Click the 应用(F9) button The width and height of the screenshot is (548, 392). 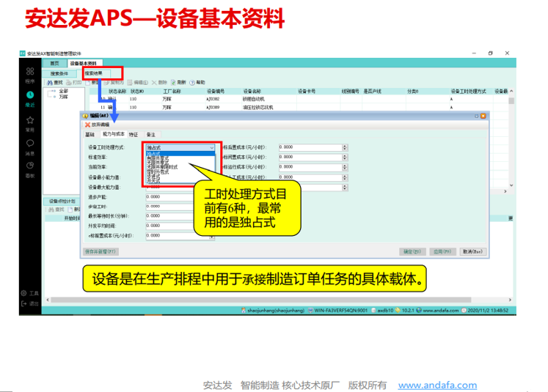(x=442, y=251)
